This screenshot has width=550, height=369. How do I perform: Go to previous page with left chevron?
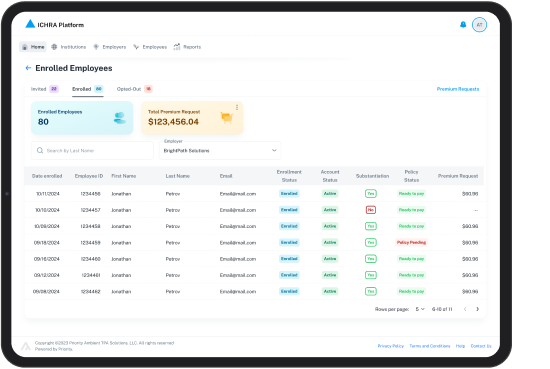pyautogui.click(x=465, y=309)
